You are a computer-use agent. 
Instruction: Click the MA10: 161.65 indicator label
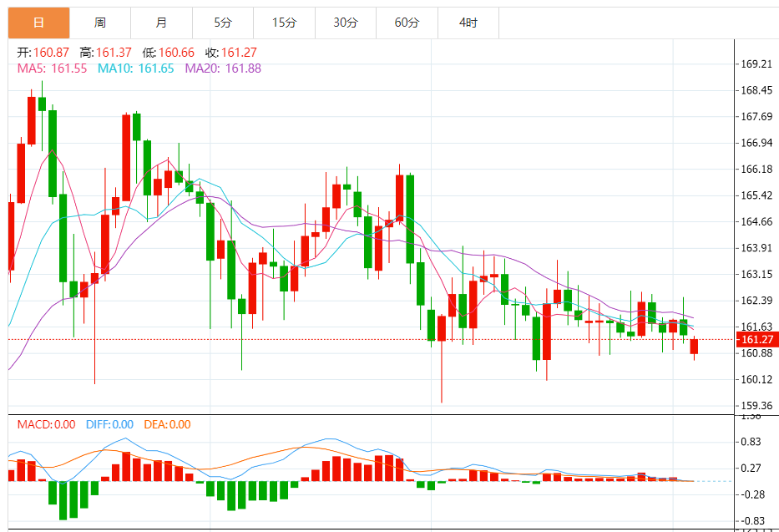point(135,68)
